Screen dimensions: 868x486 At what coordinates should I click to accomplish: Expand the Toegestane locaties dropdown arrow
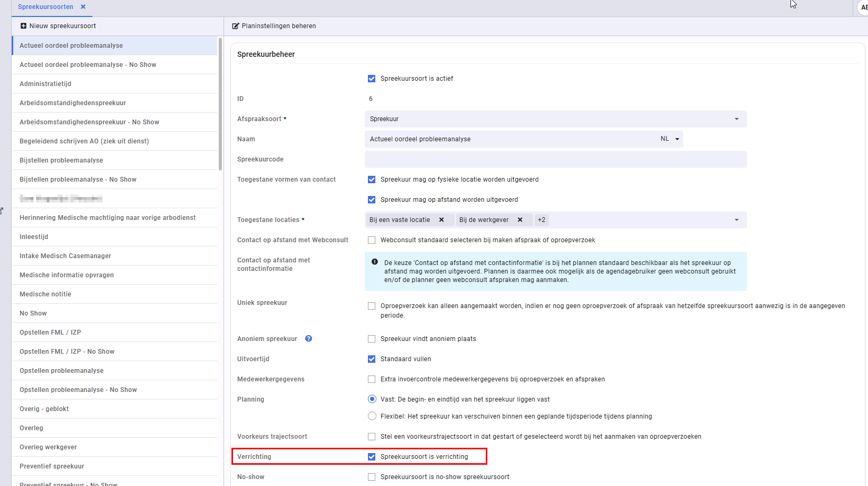(736, 220)
